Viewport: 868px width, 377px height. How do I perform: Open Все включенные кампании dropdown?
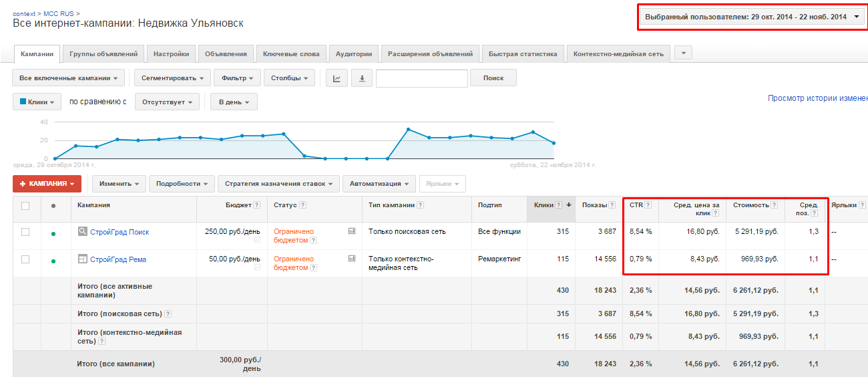69,78
